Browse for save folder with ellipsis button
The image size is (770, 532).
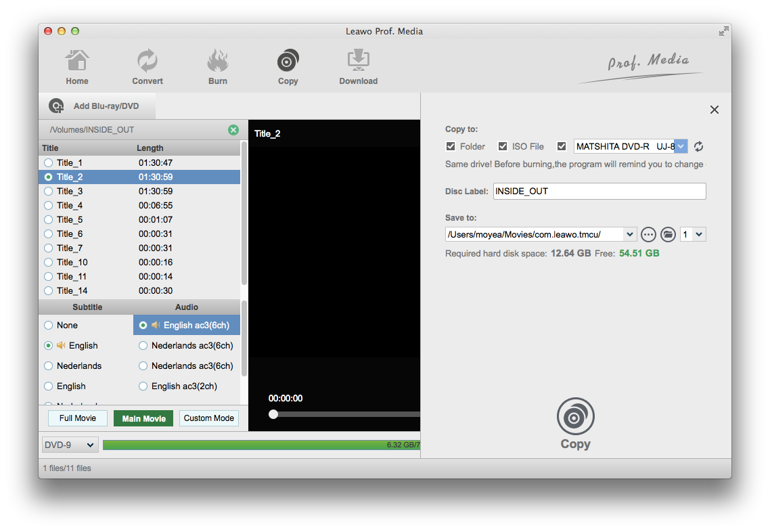coord(648,234)
